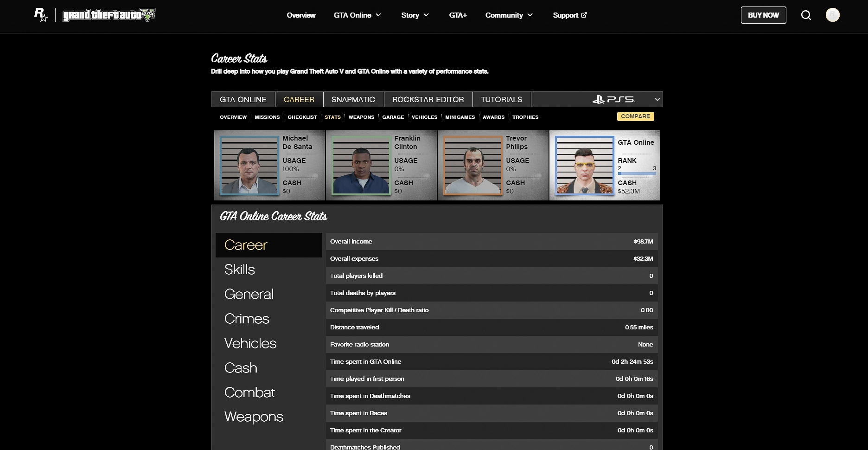Viewport: 868px width, 450px height.
Task: Expand the Story nav menu
Action: [x=415, y=15]
